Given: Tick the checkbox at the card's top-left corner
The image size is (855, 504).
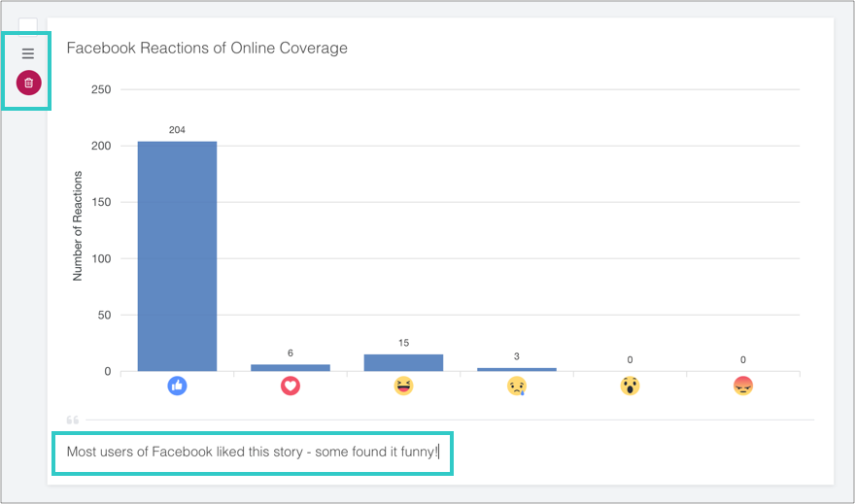Looking at the screenshot, I should coord(28,26).
